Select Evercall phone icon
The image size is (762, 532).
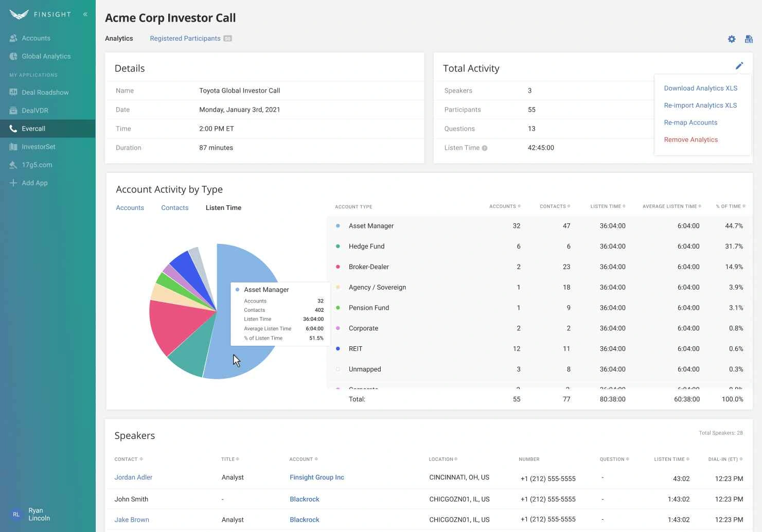tap(13, 129)
